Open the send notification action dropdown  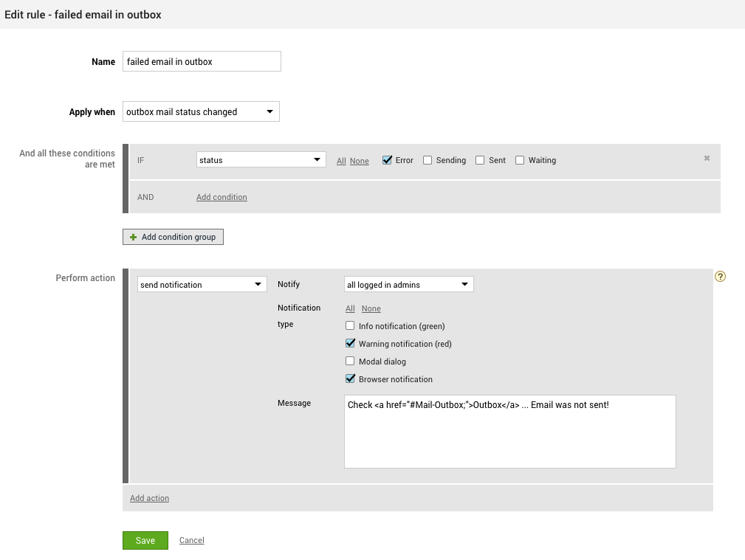pyautogui.click(x=202, y=285)
